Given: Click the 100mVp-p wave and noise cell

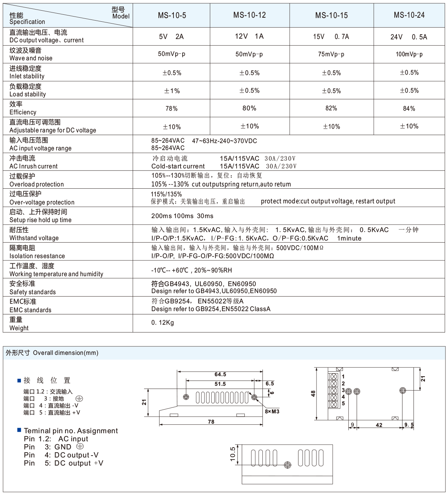Looking at the screenshot, I should click(409, 54).
